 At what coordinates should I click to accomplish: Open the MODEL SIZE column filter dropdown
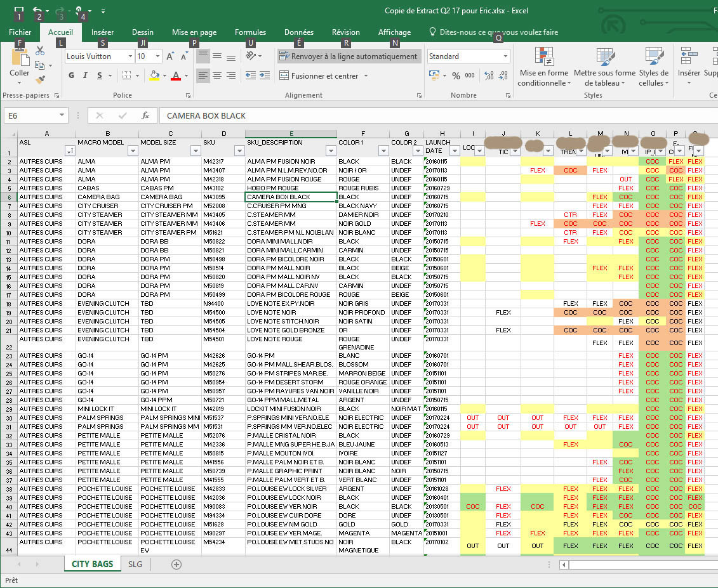point(196,150)
